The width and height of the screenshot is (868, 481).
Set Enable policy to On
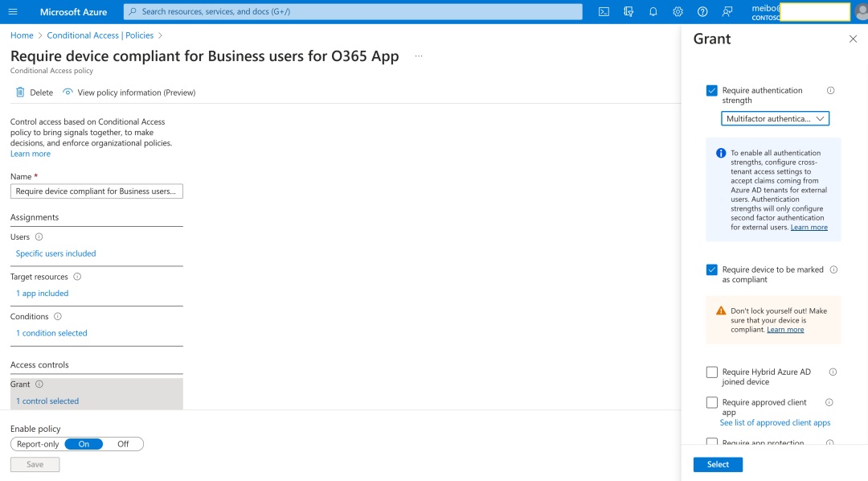pos(84,444)
